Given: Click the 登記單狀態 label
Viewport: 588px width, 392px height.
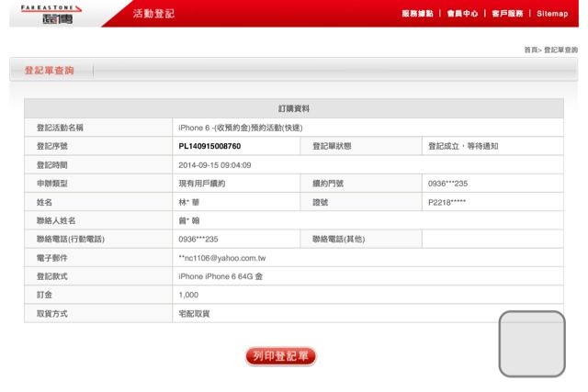Looking at the screenshot, I should (332, 146).
